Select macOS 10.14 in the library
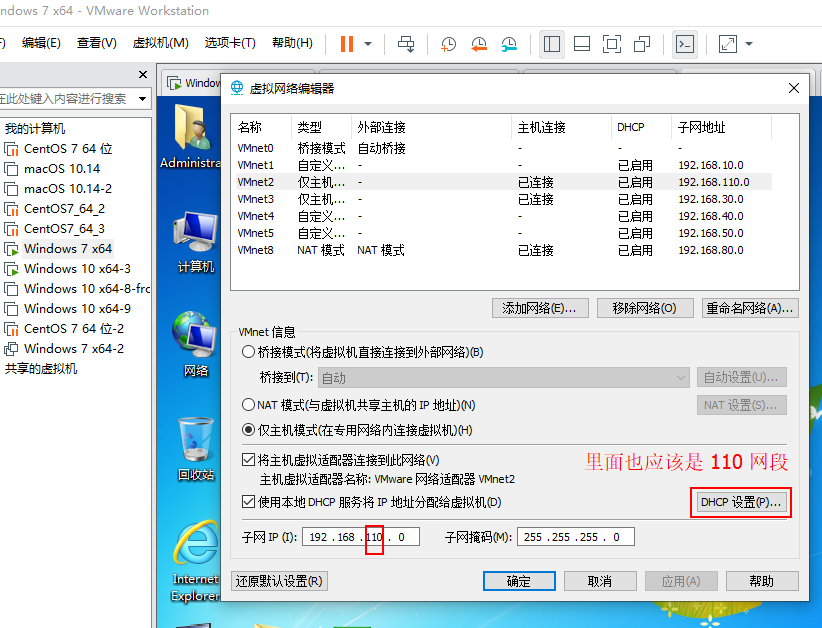 coord(61,169)
